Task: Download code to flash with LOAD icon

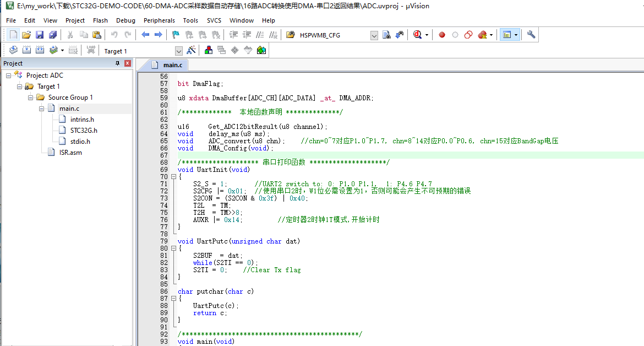Action: (91, 51)
